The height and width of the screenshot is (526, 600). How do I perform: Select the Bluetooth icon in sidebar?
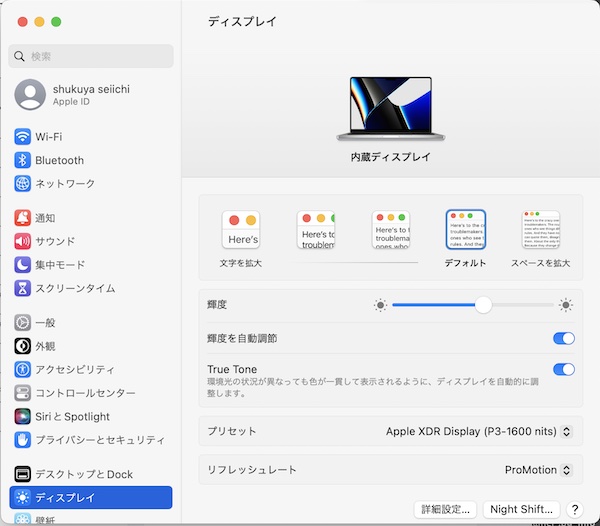[x=22, y=160]
